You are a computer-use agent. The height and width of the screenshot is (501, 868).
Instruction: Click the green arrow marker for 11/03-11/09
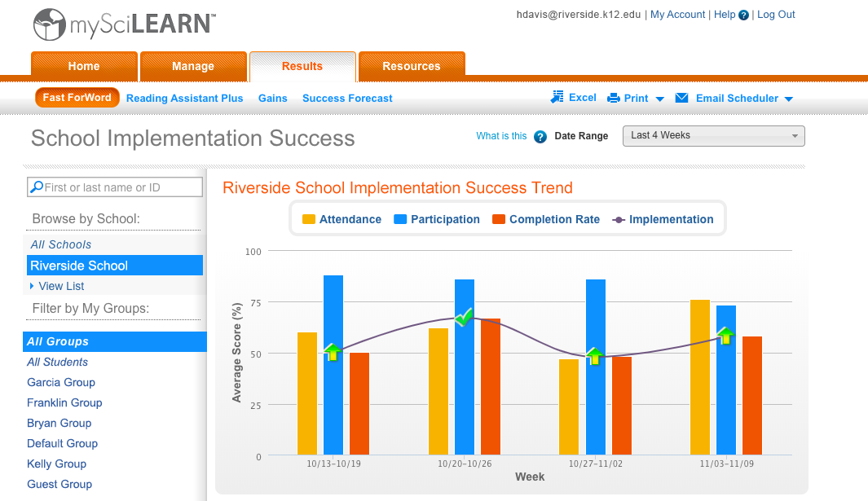[x=725, y=335]
